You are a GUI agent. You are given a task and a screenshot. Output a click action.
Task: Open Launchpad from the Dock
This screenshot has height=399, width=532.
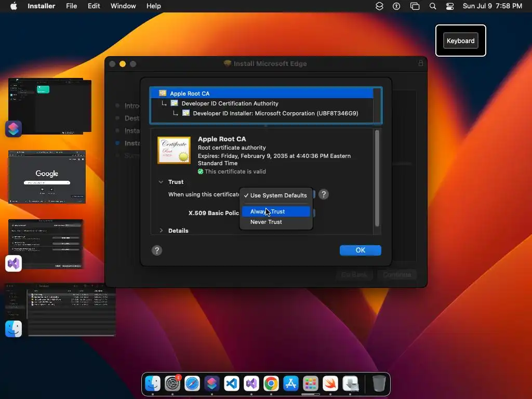tap(311, 384)
